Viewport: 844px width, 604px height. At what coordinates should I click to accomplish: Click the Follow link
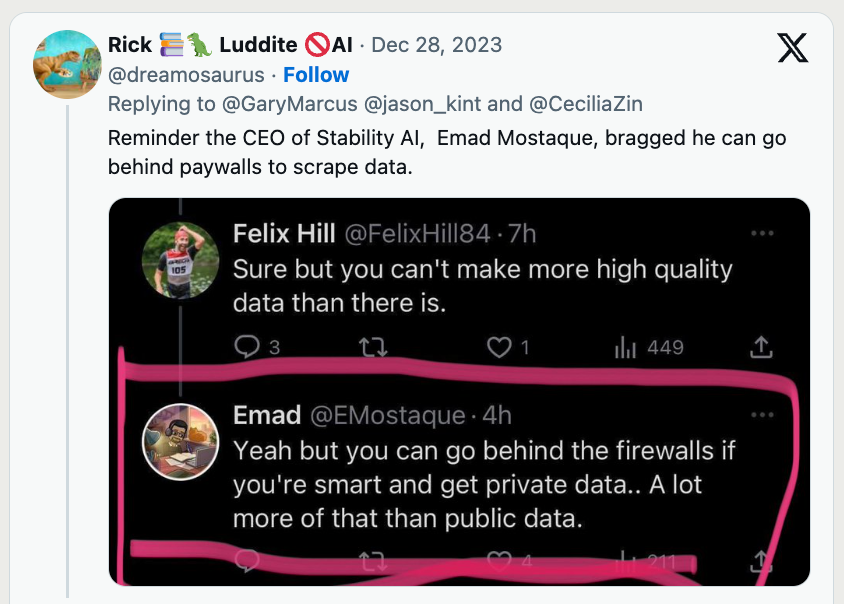tap(316, 75)
